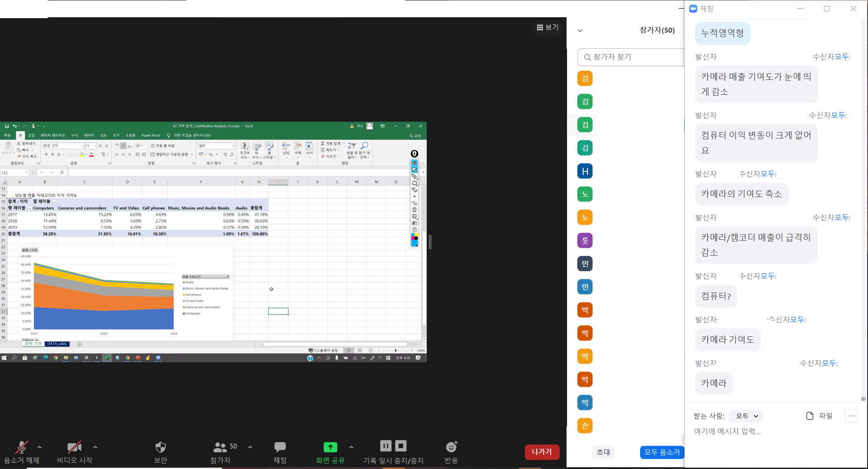Image resolution: width=868 pixels, height=469 pixels.
Task: Click the green Share Screen (화면 공유) icon
Action: coord(330,447)
